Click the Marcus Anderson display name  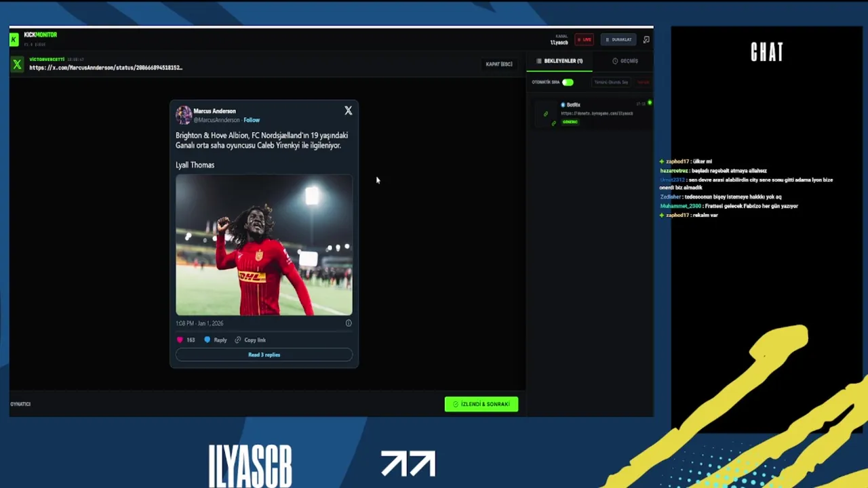click(x=214, y=111)
